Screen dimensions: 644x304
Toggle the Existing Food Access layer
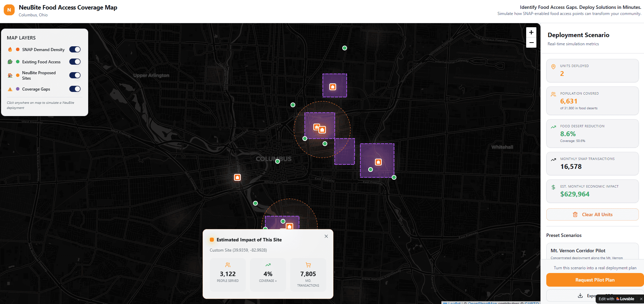point(75,62)
